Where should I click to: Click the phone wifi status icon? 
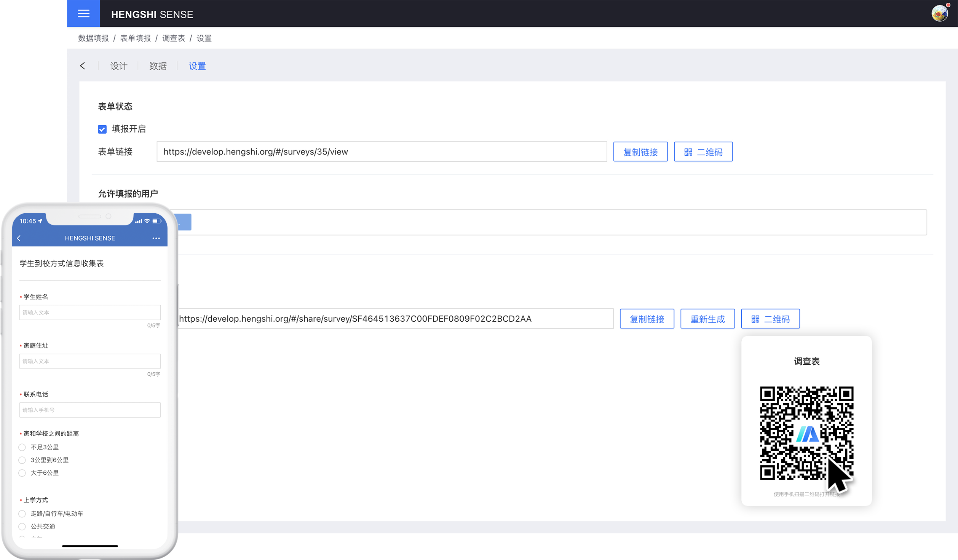click(x=147, y=221)
